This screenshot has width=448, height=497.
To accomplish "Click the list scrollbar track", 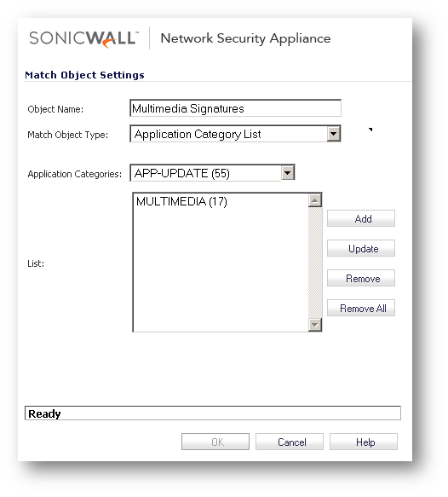I will [315, 263].
